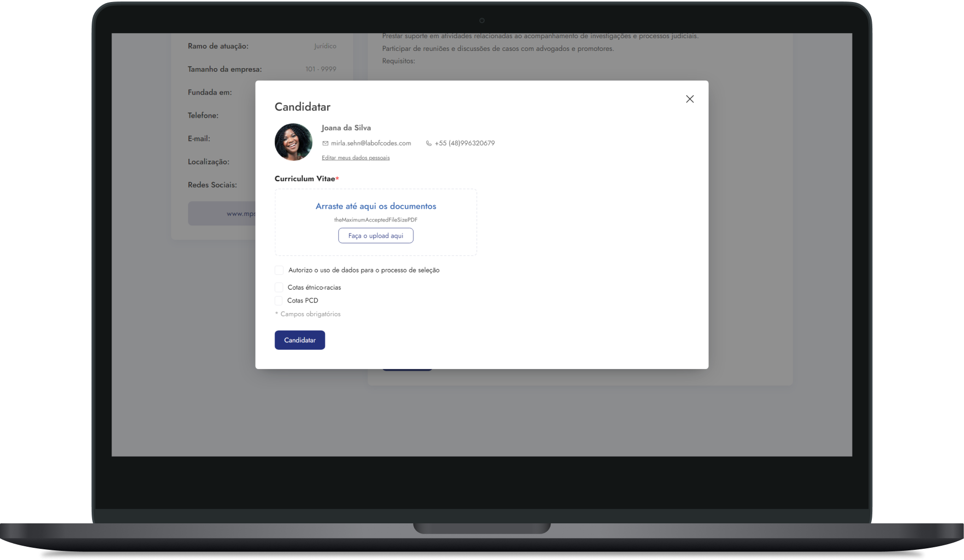Viewport: 964px width, 560px height.
Task: Close the Candidatar dialog with the X
Action: 690,99
